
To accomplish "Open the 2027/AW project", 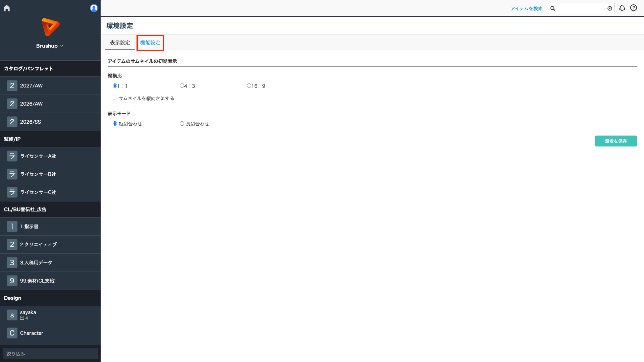I will tap(50, 86).
